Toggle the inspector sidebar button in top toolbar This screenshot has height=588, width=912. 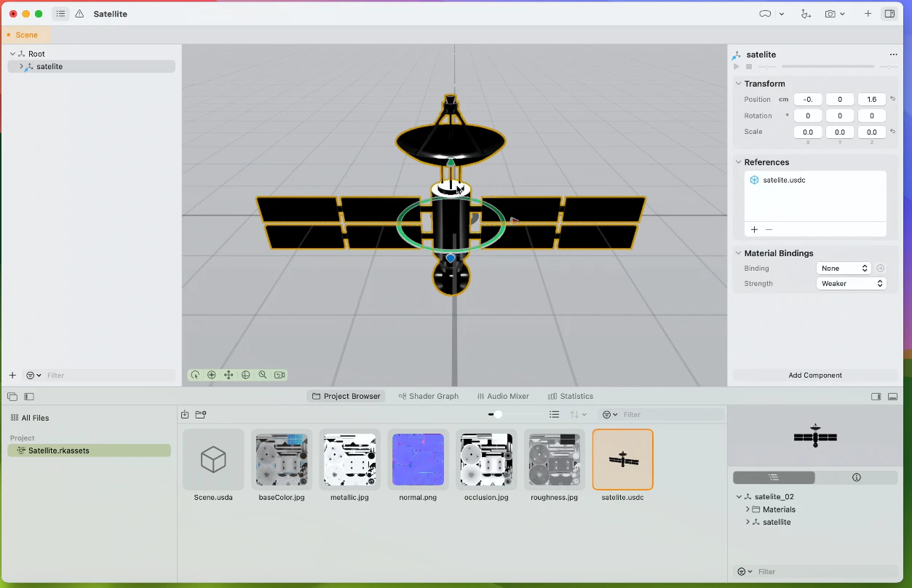pos(889,14)
